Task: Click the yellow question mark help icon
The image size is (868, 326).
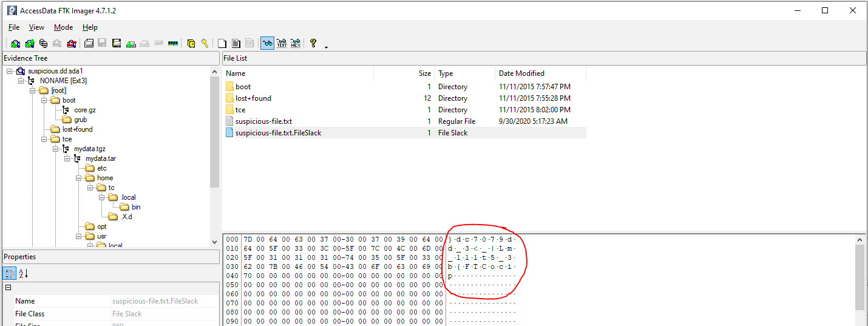Action: (313, 43)
